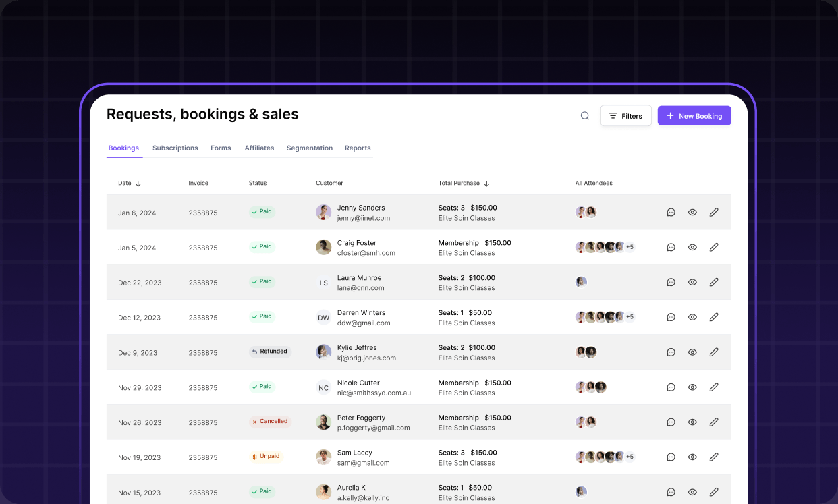View Jenny Sanders booking via eye icon
Viewport: 838px width, 504px height.
click(x=692, y=213)
